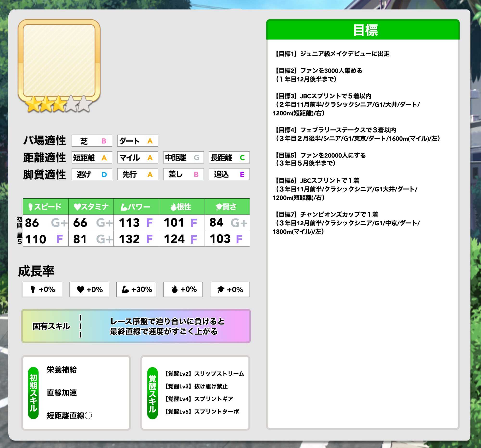Select the 先行 A aptitude box
Screen dimensions: 481x448
click(138, 174)
